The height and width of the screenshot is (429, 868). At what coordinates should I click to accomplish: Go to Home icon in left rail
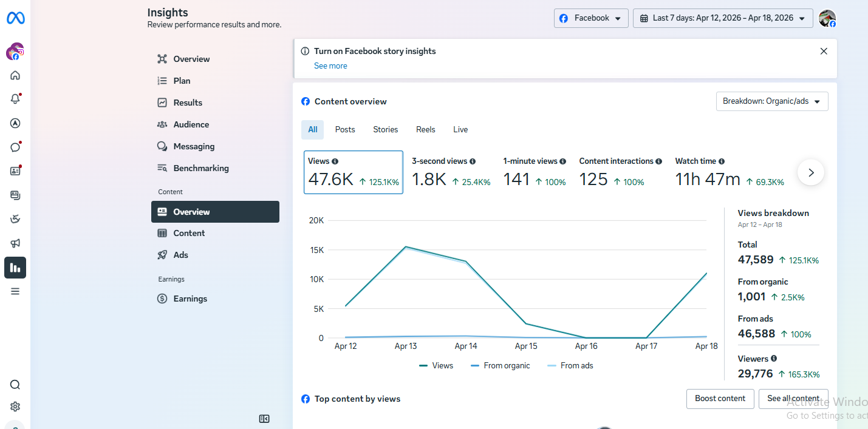(15, 75)
